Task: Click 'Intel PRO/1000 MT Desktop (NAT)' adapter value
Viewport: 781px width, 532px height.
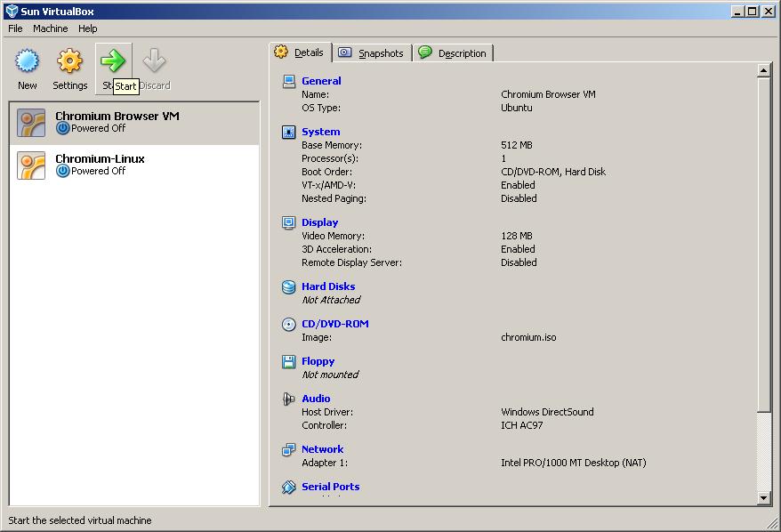Action: pos(574,463)
